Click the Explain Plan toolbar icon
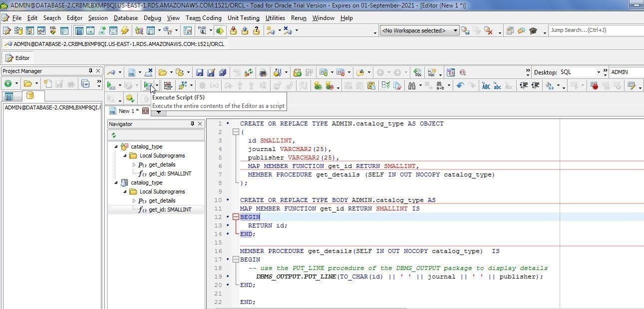 click(x=168, y=85)
